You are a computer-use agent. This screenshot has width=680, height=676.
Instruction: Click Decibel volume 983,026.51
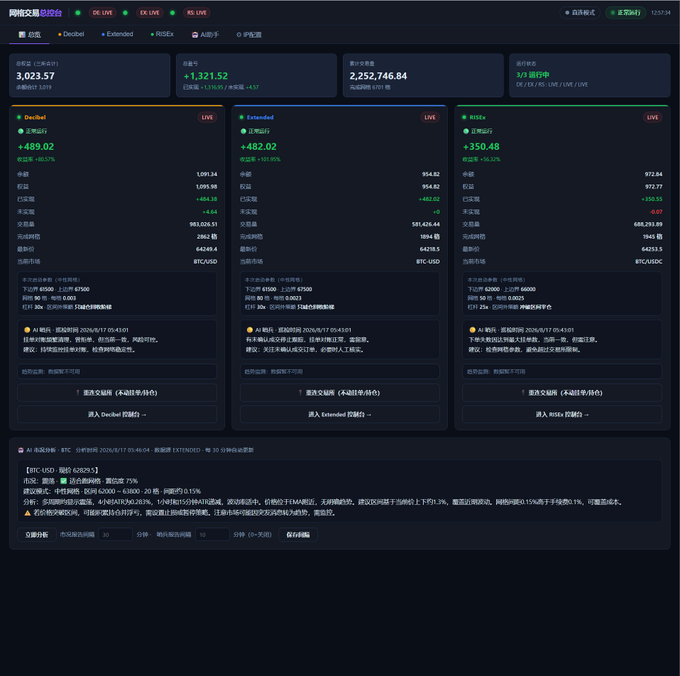(x=203, y=224)
